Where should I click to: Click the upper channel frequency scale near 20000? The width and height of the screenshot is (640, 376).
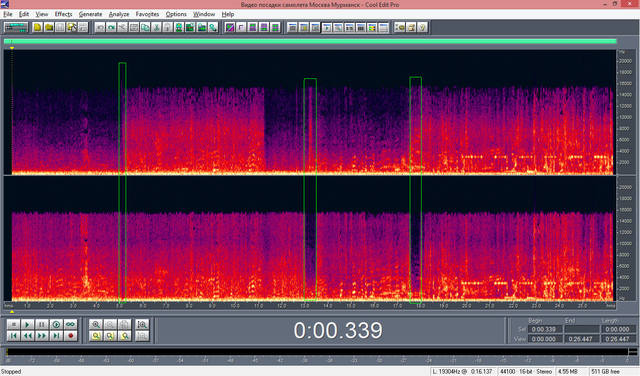pos(625,61)
